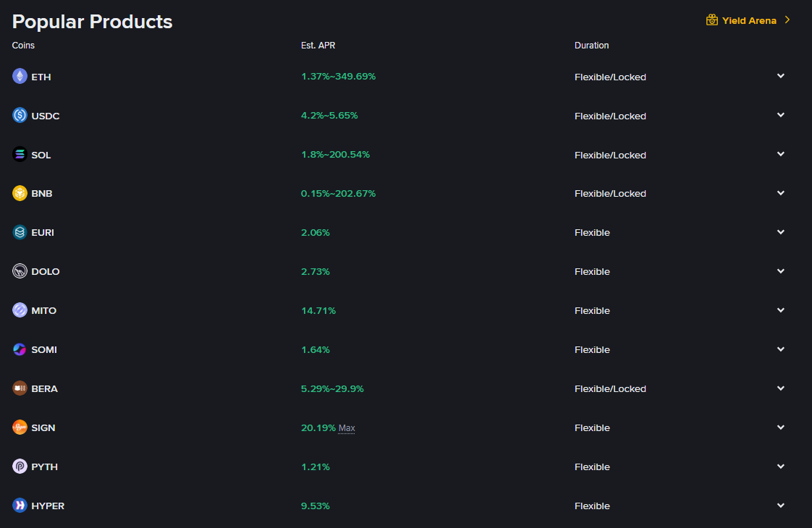This screenshot has width=812, height=528.
Task: Expand the ETH product row
Action: point(780,76)
